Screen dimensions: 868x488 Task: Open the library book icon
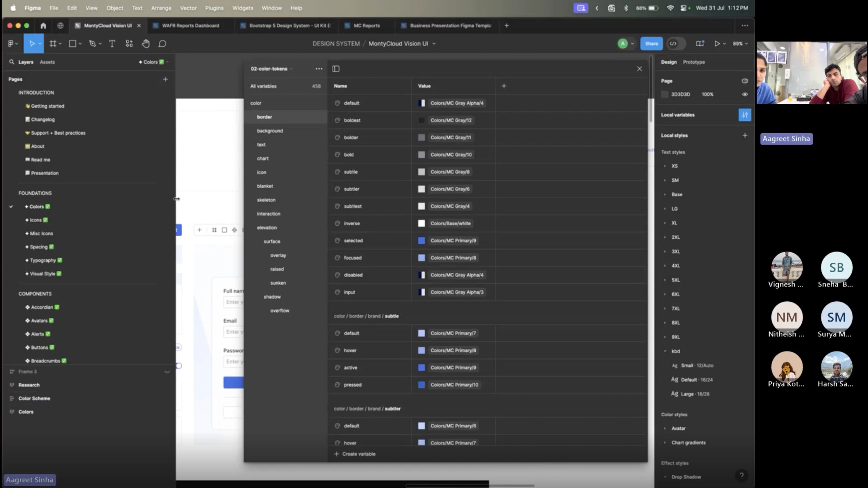(700, 43)
